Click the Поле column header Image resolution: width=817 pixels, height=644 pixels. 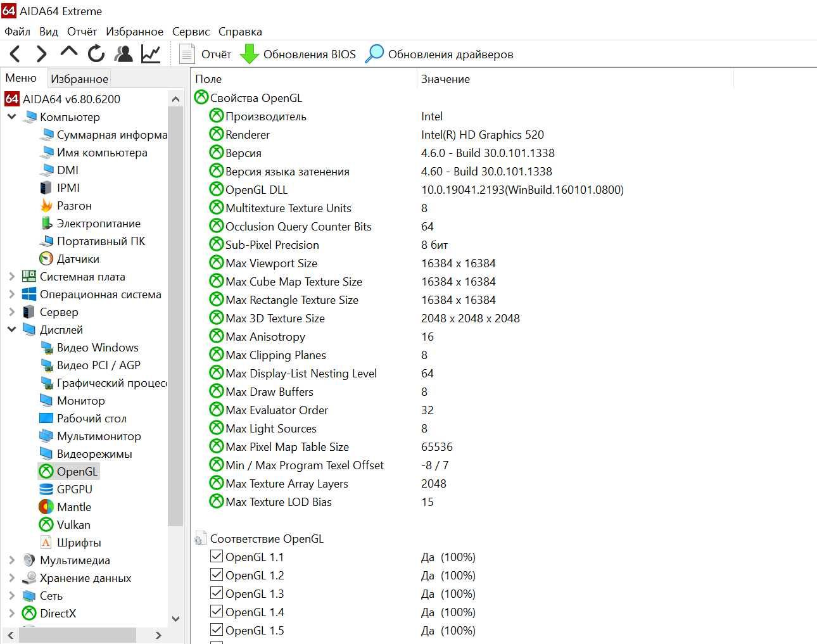[x=303, y=79]
